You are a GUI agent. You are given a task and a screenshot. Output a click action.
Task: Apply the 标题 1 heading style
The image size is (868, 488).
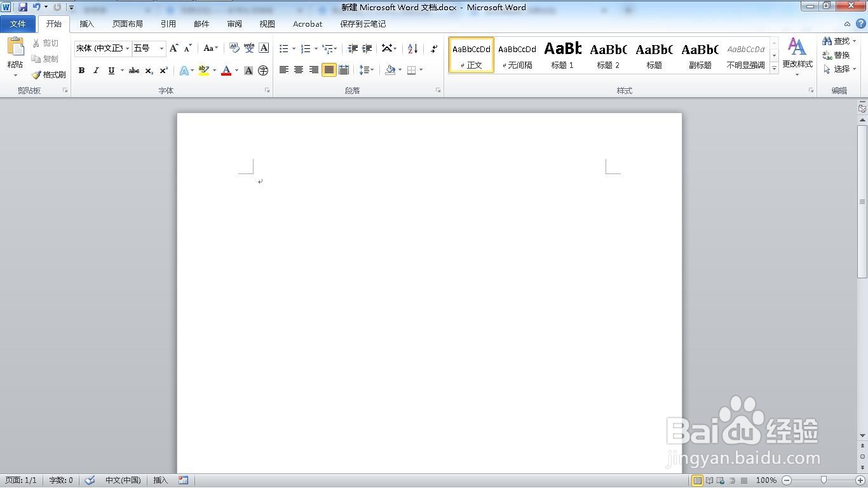562,55
